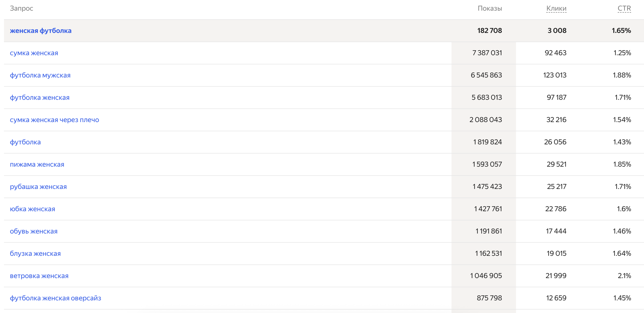
Task: Open the 'обувь женская' query
Action: (33, 231)
